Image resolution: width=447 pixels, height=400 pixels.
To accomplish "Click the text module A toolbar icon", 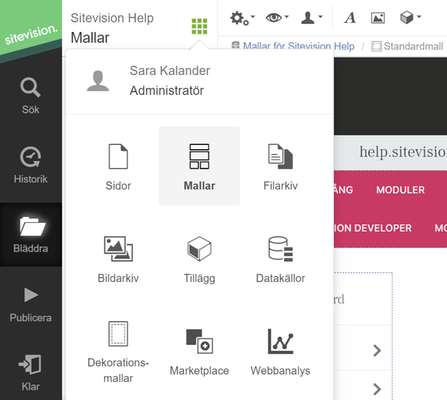I will (350, 18).
